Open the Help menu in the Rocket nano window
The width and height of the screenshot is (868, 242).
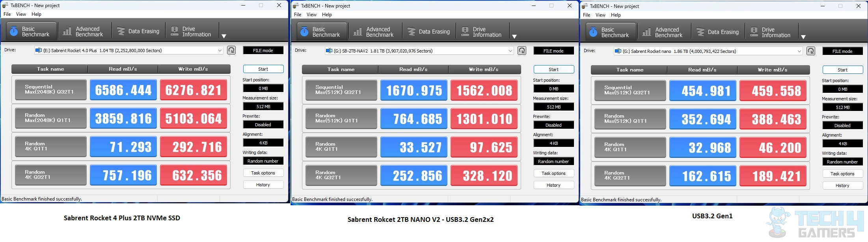pos(616,15)
